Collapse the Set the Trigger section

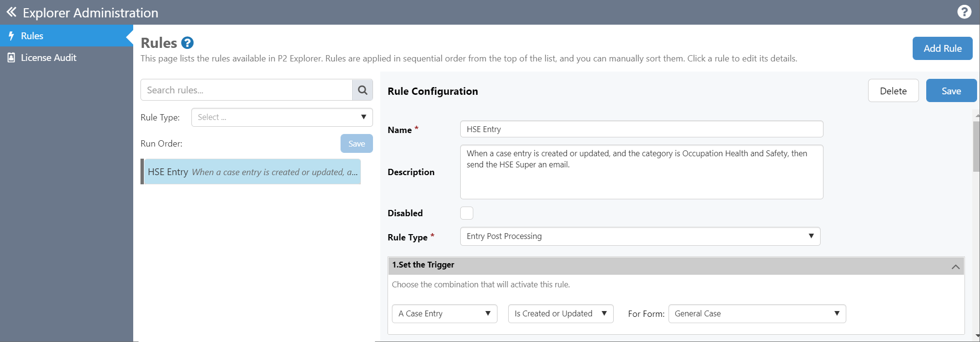[955, 267]
